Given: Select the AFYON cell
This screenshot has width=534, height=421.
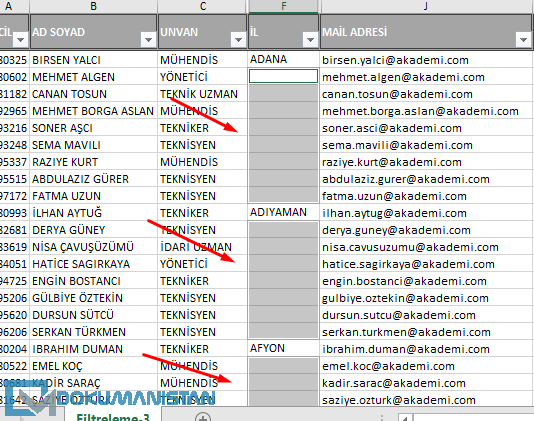Looking at the screenshot, I should pyautogui.click(x=283, y=348).
